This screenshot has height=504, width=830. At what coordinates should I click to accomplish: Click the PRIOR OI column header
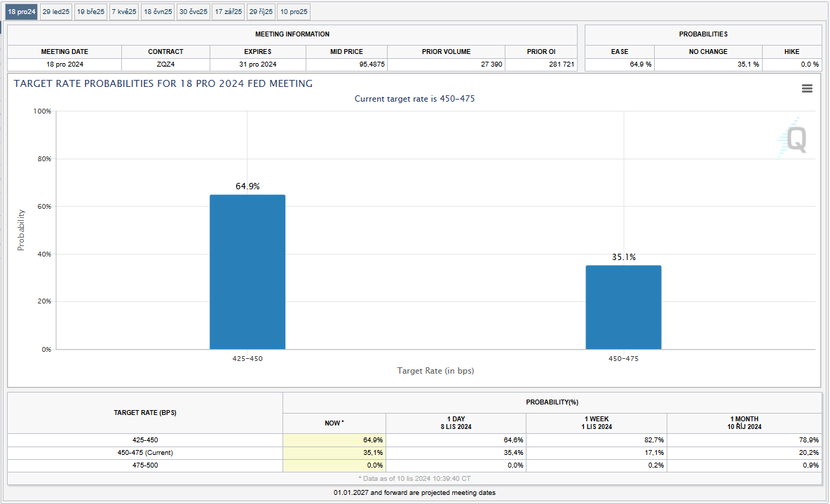(541, 52)
